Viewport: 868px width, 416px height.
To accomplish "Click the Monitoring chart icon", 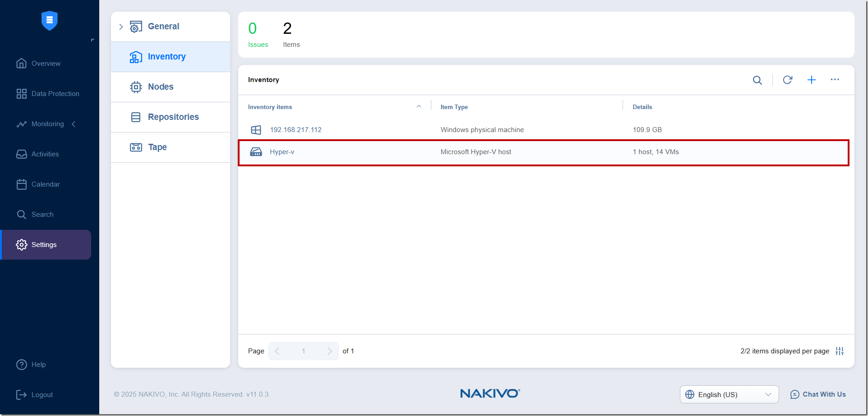I will click(21, 124).
